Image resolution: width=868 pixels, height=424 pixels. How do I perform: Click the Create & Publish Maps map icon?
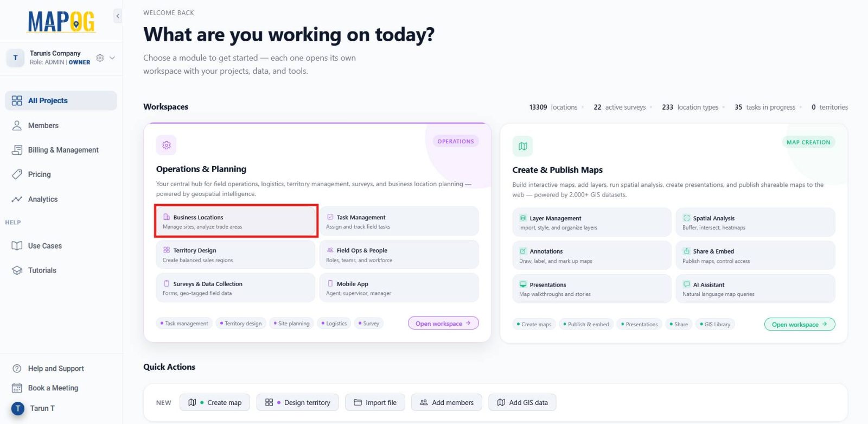[x=522, y=146]
